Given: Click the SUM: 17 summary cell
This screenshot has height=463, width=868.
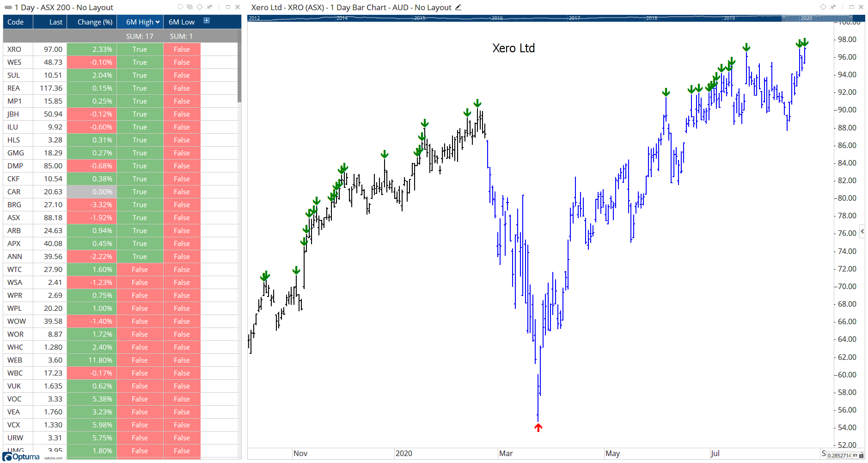Looking at the screenshot, I should (x=140, y=36).
